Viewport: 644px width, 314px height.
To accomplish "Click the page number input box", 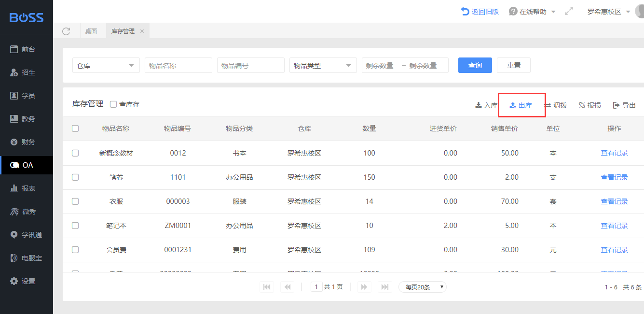I will pyautogui.click(x=316, y=287).
